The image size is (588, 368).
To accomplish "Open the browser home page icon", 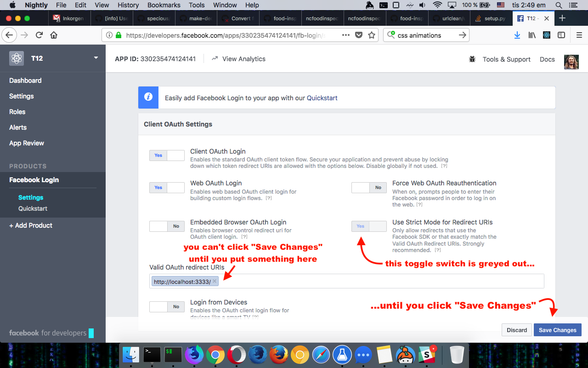I will 54,35.
